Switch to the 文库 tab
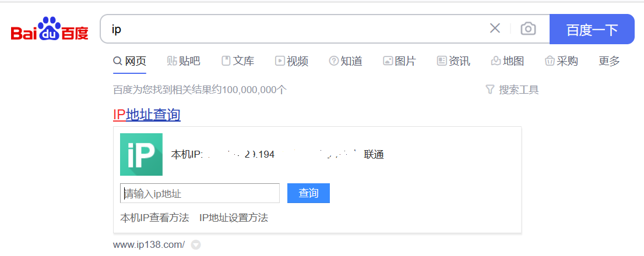This screenshot has height=256, width=644. [x=238, y=61]
